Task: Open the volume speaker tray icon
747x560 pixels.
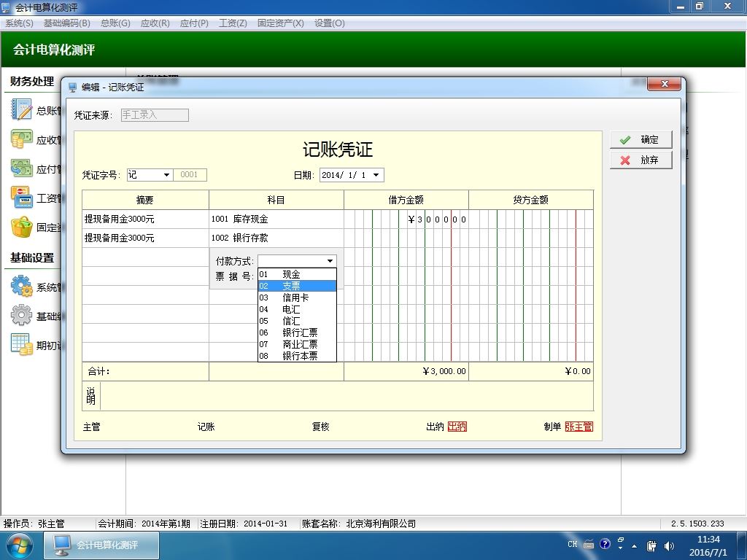Action: coord(669,546)
